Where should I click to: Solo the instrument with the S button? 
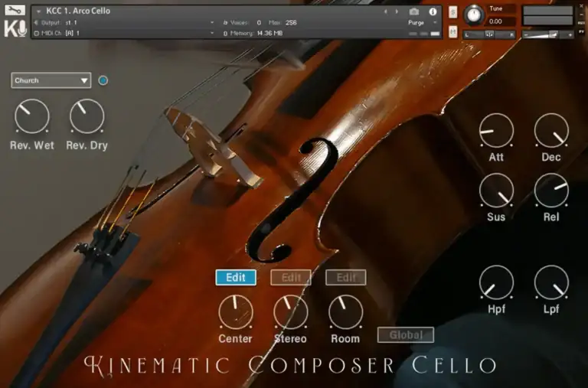[453, 12]
